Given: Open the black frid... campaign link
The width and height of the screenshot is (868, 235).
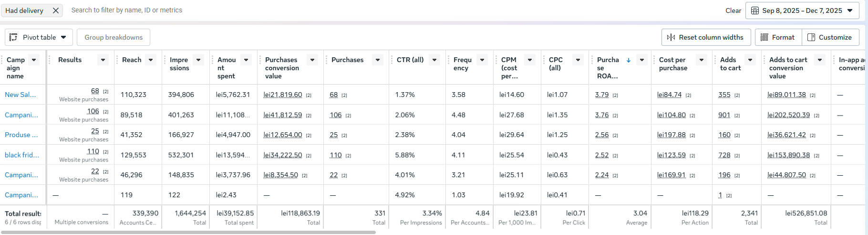Looking at the screenshot, I should click(x=22, y=155).
